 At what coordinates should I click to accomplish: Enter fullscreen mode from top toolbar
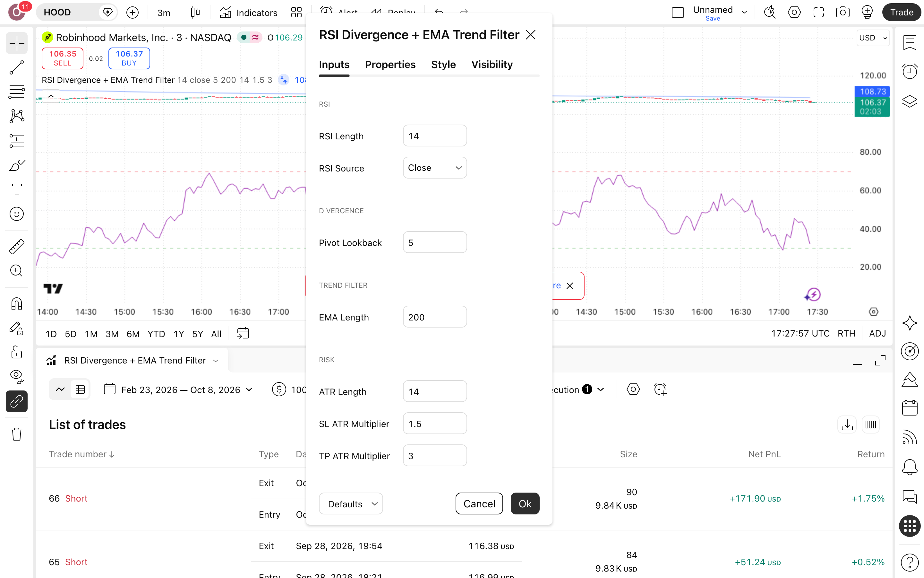click(x=819, y=13)
